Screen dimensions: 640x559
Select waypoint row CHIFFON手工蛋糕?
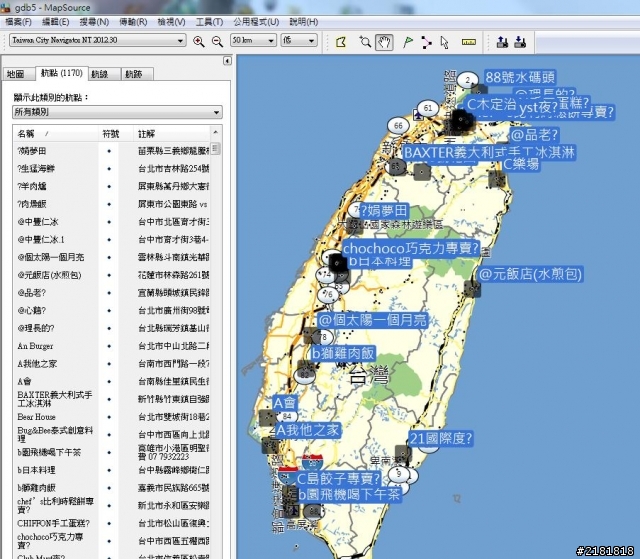(x=113, y=524)
